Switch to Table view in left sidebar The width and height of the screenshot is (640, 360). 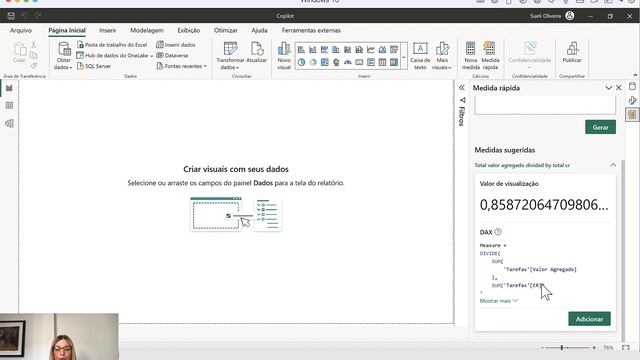tap(9, 105)
